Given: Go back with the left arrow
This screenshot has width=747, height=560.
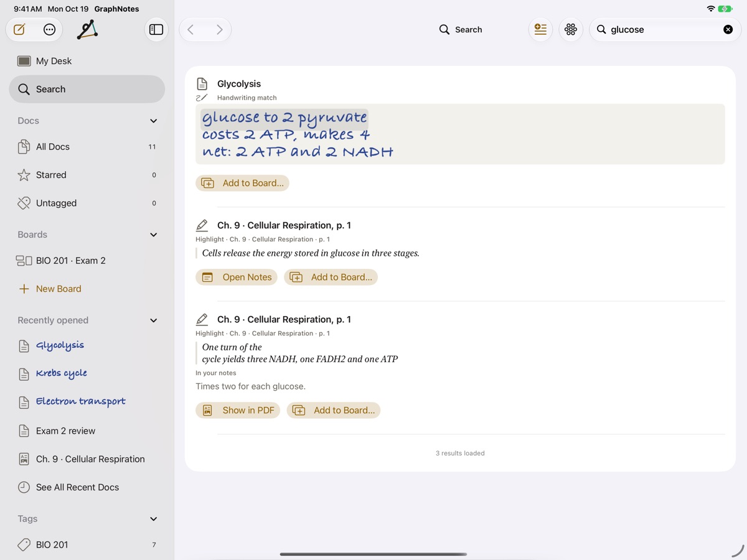Looking at the screenshot, I should pos(191,29).
